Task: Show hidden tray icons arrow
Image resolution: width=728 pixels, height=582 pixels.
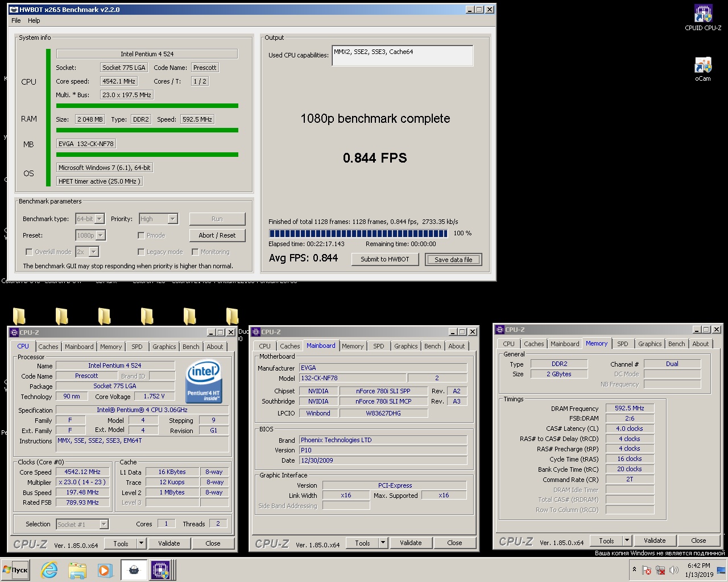Action: coord(634,569)
